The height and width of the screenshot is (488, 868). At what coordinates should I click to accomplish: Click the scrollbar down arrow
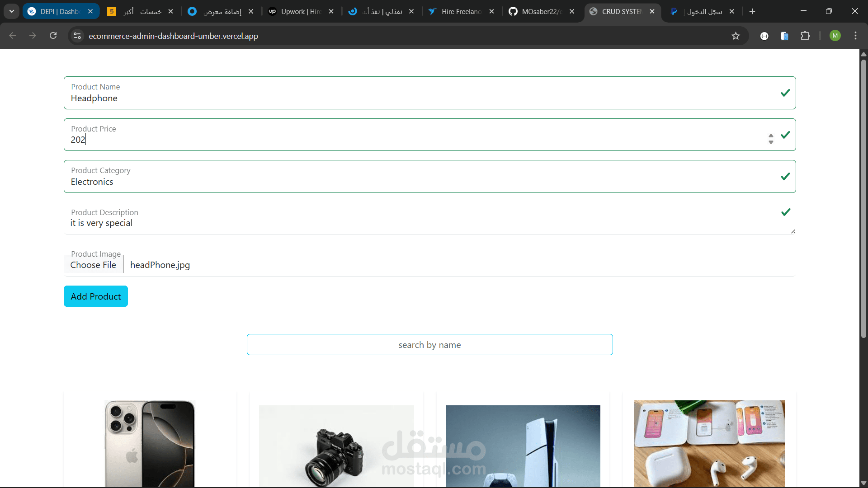pyautogui.click(x=863, y=483)
